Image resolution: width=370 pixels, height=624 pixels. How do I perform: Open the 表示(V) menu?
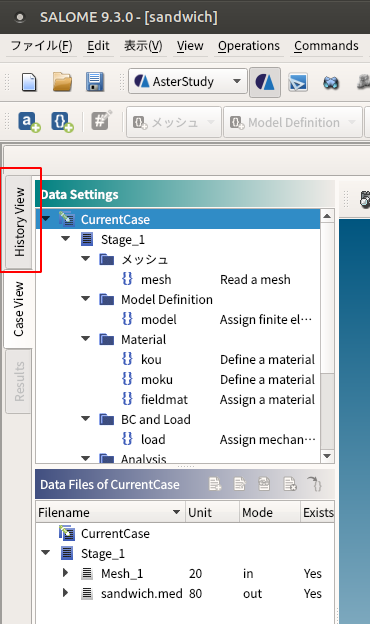[143, 46]
